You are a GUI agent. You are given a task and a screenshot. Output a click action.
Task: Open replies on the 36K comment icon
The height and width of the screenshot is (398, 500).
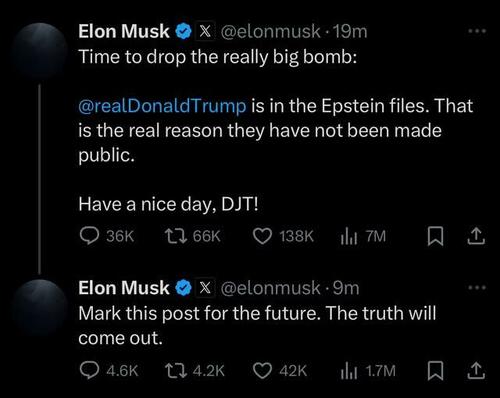[89, 236]
